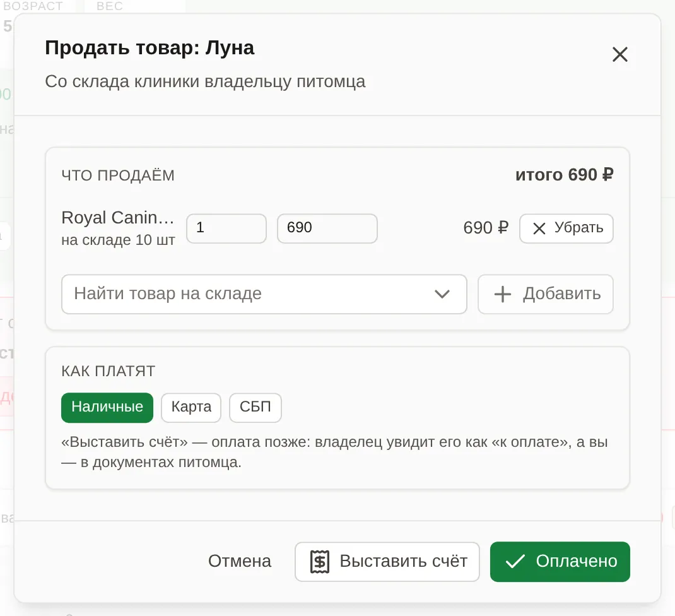This screenshot has height=616, width=675.
Task: Close the sell product dialog
Action: click(x=620, y=54)
